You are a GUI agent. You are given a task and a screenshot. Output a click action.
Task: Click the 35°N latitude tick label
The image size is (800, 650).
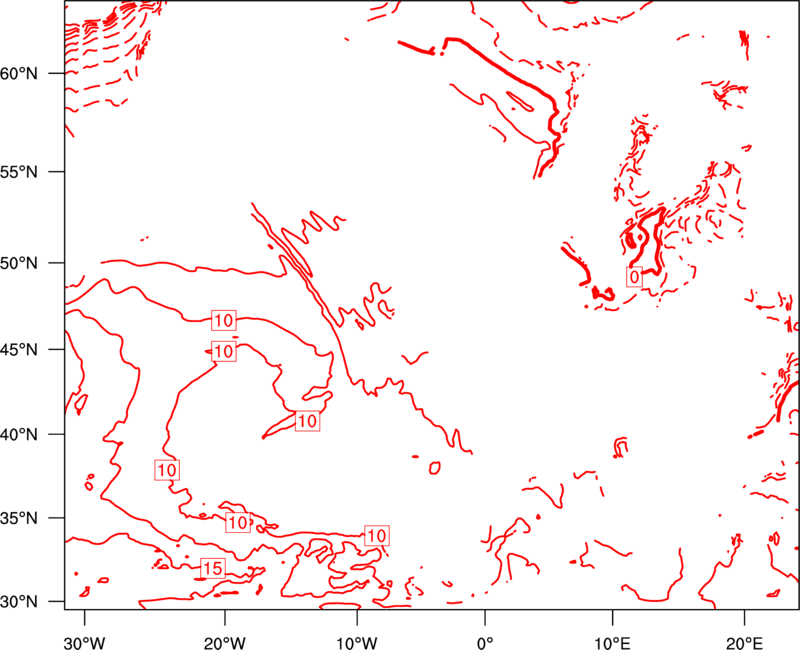coord(19,518)
